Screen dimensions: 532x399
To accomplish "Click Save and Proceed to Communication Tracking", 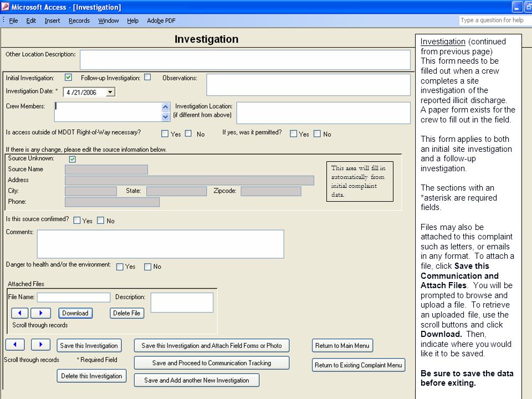I will click(212, 362).
